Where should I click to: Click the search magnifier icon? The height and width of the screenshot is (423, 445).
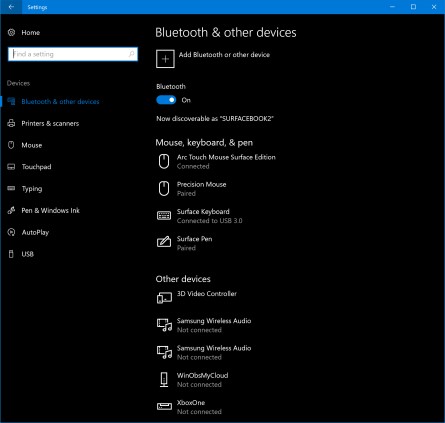(131, 54)
